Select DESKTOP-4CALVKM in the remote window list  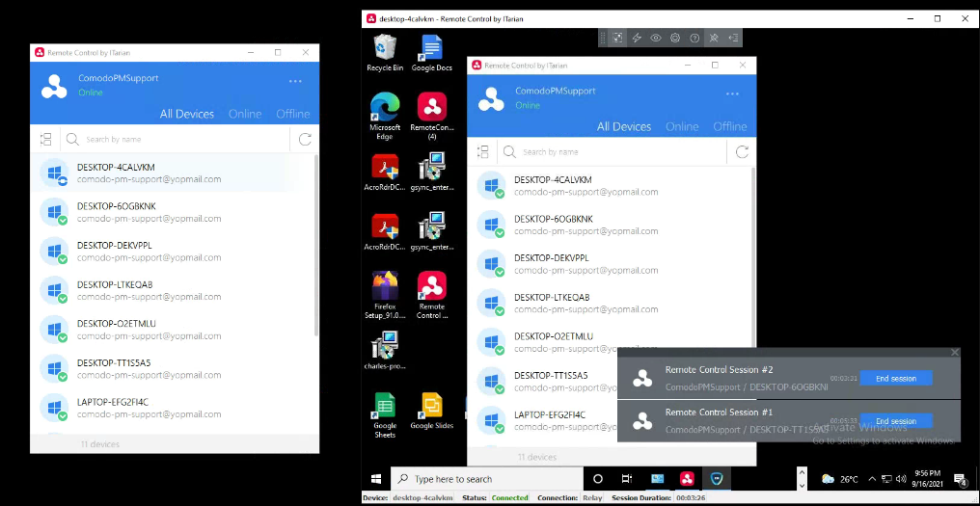coord(610,185)
